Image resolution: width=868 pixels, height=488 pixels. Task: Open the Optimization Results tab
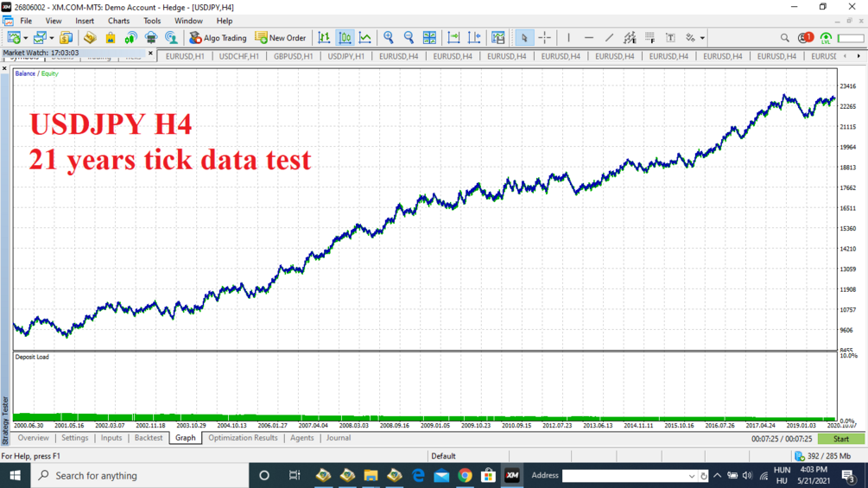pyautogui.click(x=243, y=438)
